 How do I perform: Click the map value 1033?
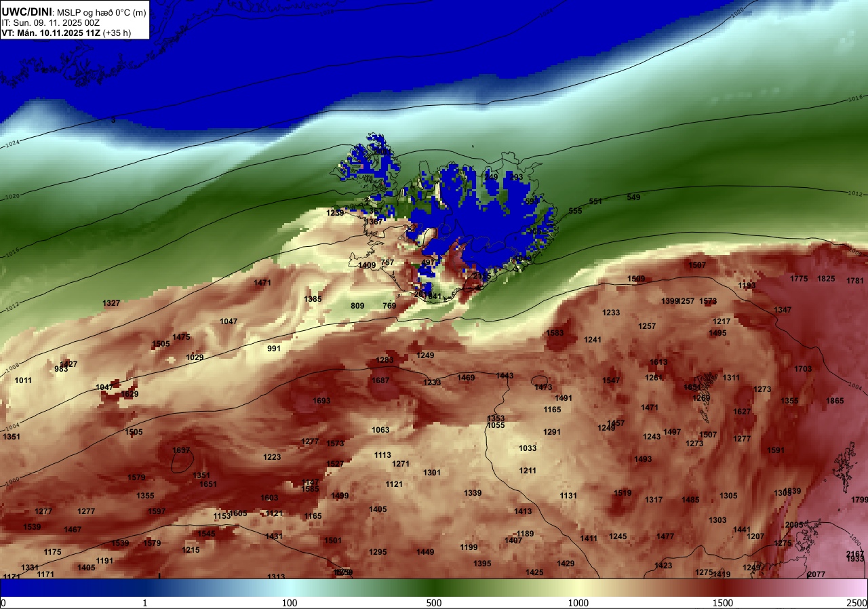[528, 448]
